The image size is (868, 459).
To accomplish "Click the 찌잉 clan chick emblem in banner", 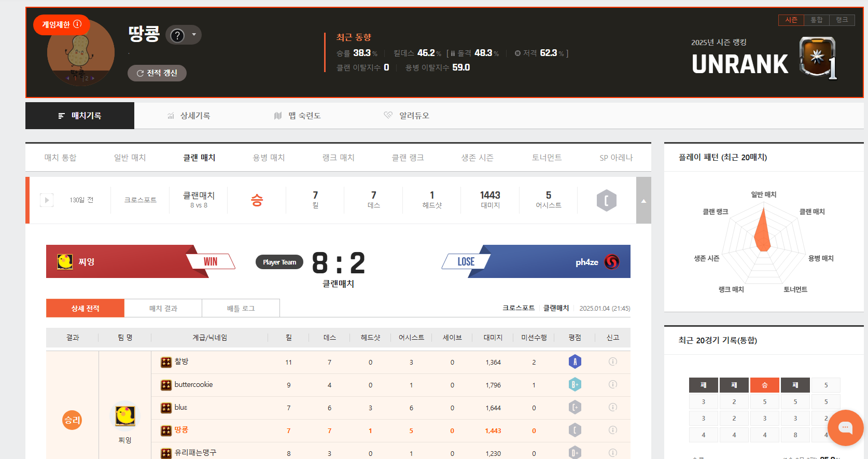I will pyautogui.click(x=65, y=261).
